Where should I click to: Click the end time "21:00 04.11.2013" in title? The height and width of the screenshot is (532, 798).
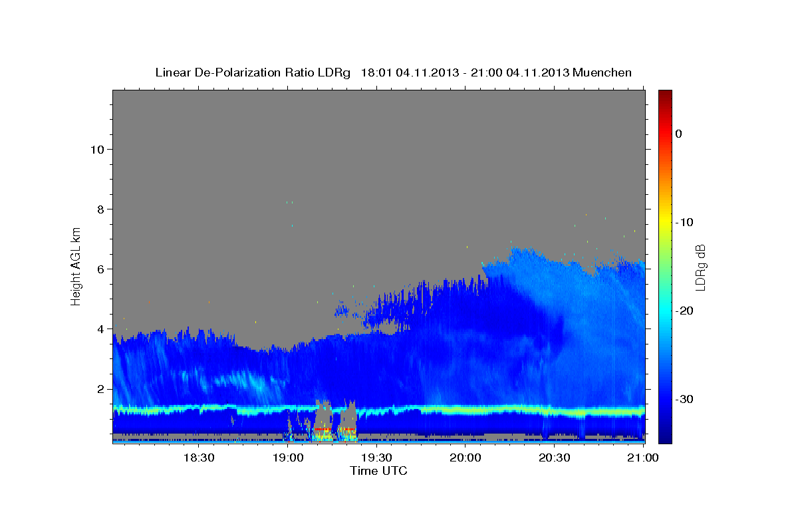(520, 72)
